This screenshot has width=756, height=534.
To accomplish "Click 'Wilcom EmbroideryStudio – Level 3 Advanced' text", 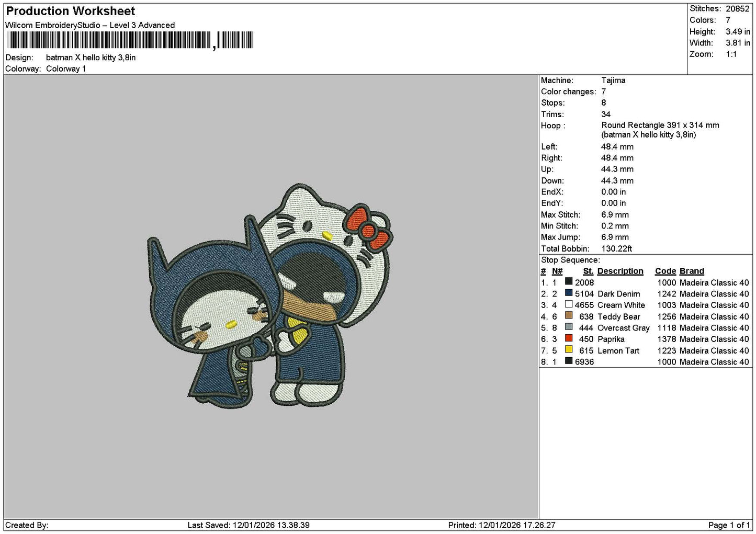I will pyautogui.click(x=90, y=25).
